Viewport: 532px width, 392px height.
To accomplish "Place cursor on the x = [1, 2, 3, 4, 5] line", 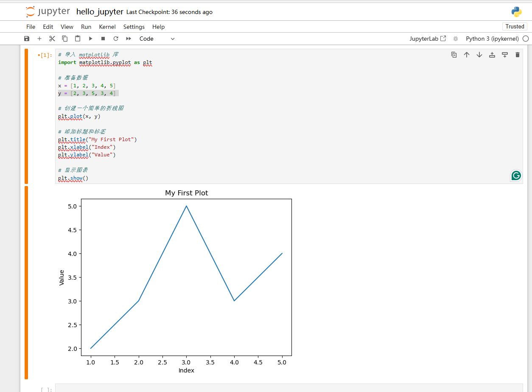I will point(87,86).
